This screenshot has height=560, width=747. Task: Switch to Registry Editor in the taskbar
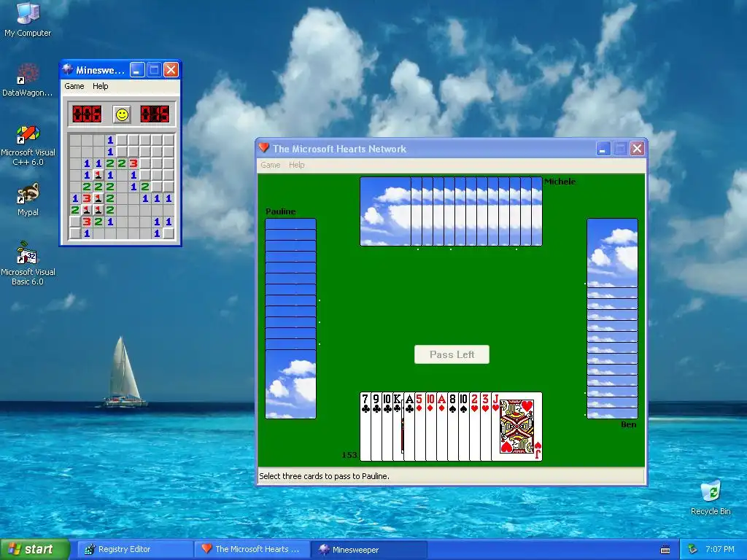[x=135, y=550]
